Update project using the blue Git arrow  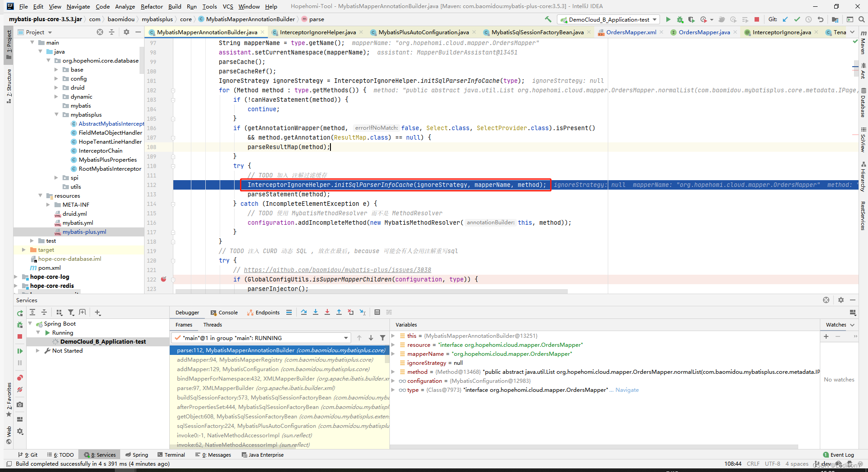point(785,19)
